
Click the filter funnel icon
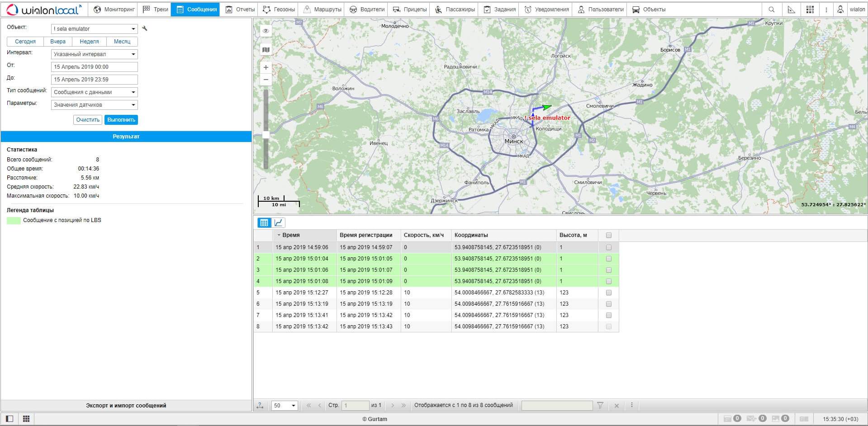click(600, 405)
